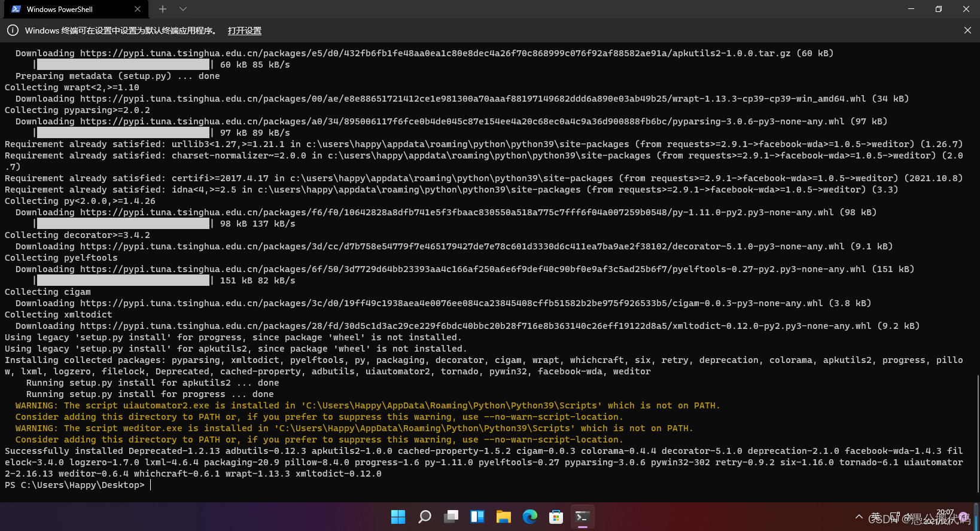
Task: Click the 'Collecting decorator>=3.4.2' line
Action: point(77,235)
